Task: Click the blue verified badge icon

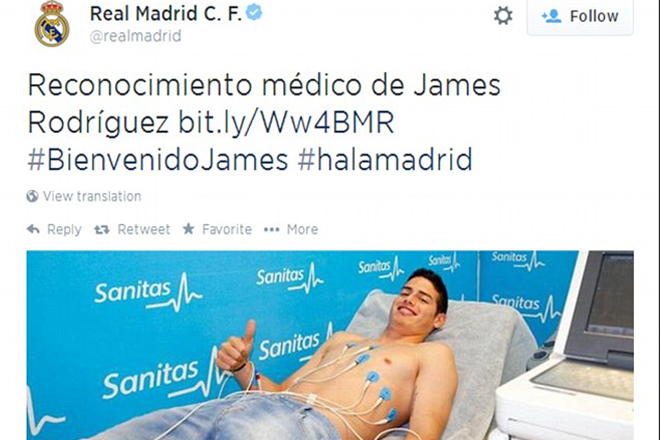Action: click(254, 12)
